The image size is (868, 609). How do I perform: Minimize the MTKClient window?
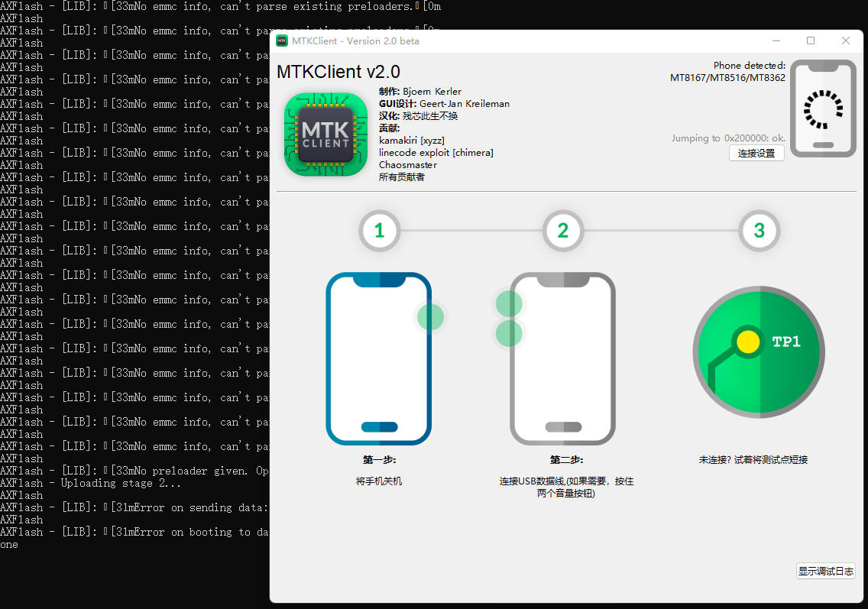pyautogui.click(x=776, y=41)
